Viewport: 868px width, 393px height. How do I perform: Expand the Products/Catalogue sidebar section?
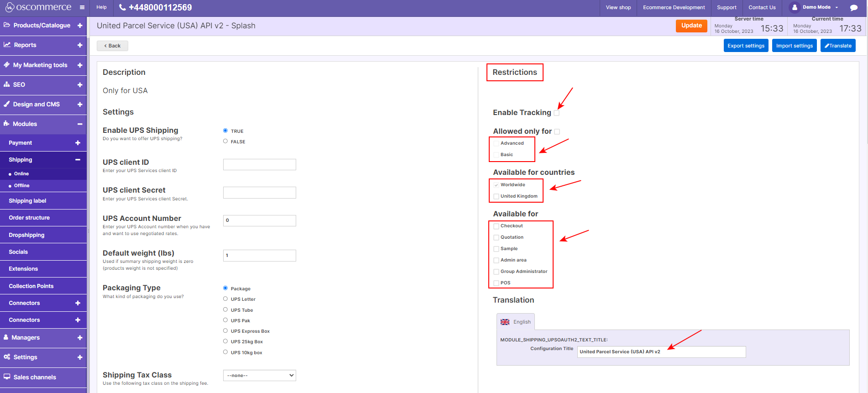click(x=80, y=26)
